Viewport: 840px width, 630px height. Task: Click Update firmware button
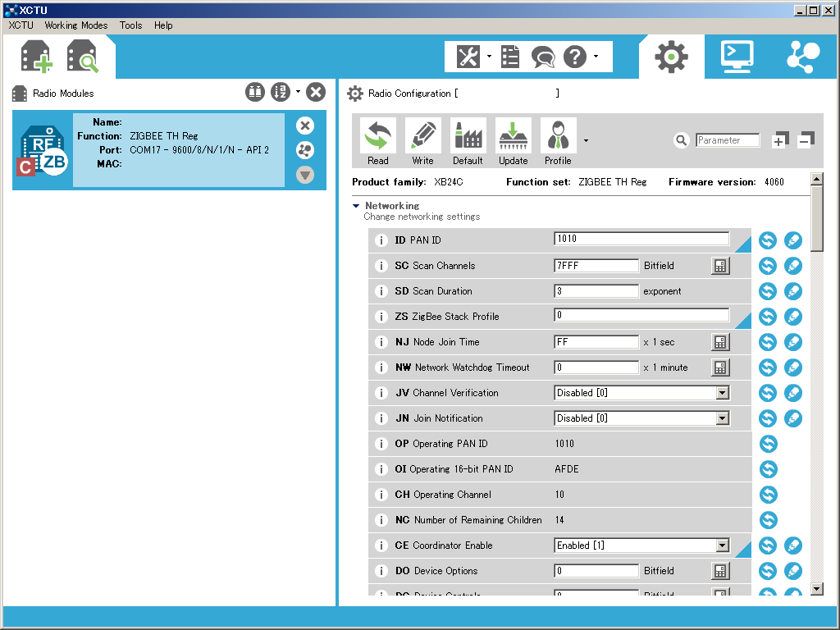pos(513,141)
